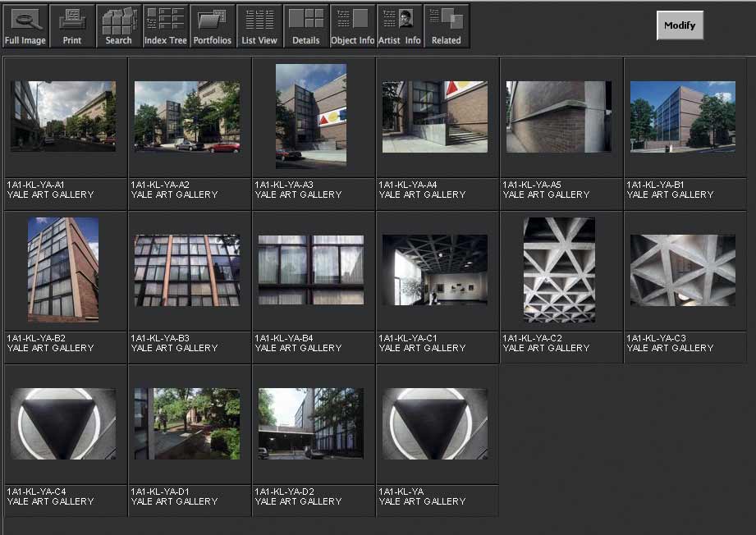Click caption text 1A1-KL-YA-C3
This screenshot has width=756, height=535.
click(x=656, y=338)
